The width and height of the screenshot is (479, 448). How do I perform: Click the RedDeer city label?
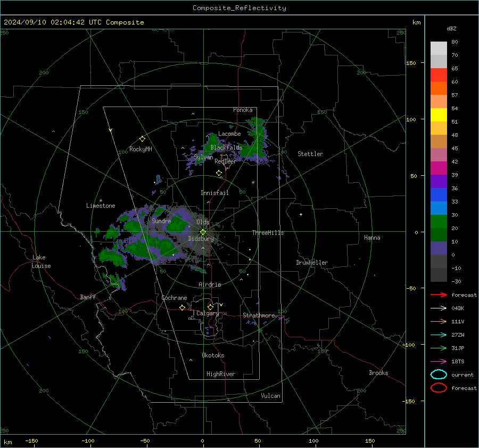pos(226,161)
